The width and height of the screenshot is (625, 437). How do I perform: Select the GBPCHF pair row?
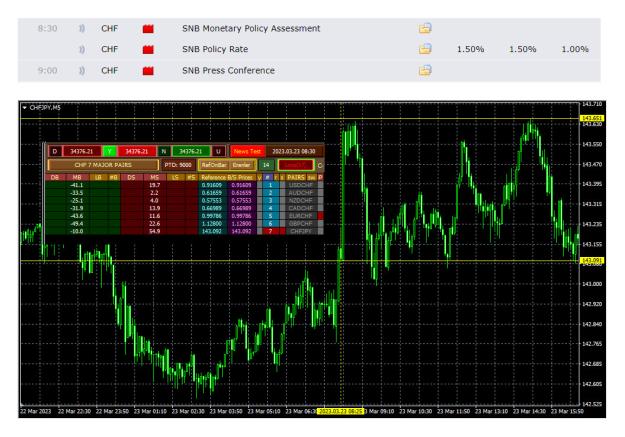click(x=301, y=224)
